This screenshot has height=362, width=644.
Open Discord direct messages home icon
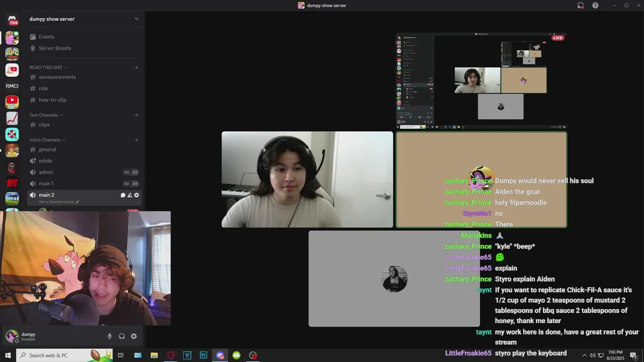tap(12, 20)
